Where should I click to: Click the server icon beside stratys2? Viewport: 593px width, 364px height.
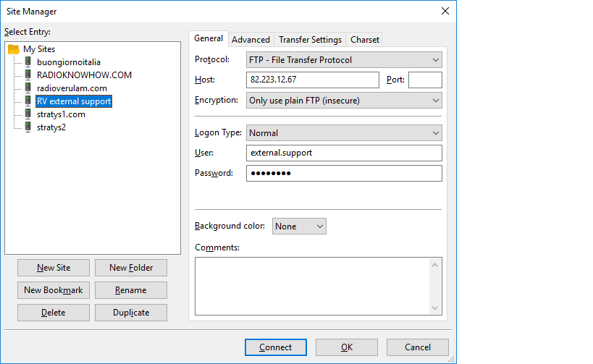[x=28, y=127]
